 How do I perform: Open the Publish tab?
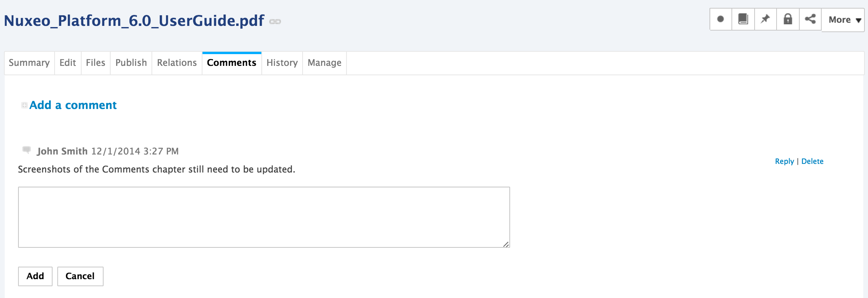[131, 63]
